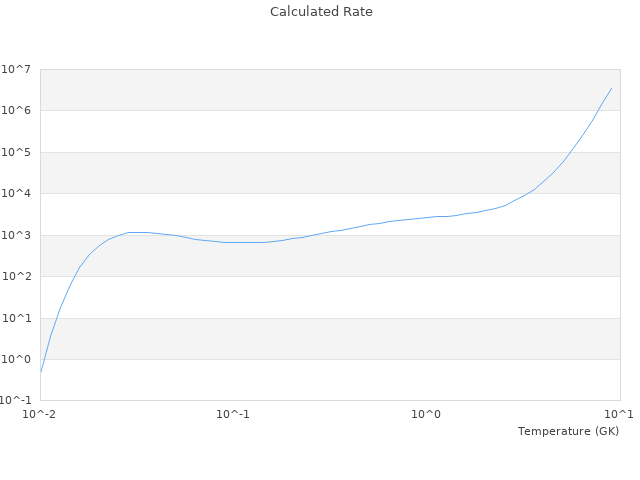This screenshot has height=480, width=640.
Task: Click the "Calculated Rate" chart title
Action: click(x=321, y=12)
